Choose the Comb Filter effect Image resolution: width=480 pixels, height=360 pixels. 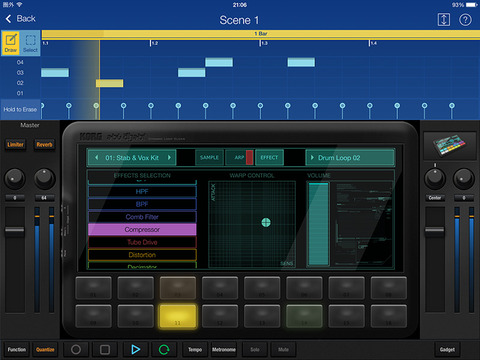(x=142, y=217)
